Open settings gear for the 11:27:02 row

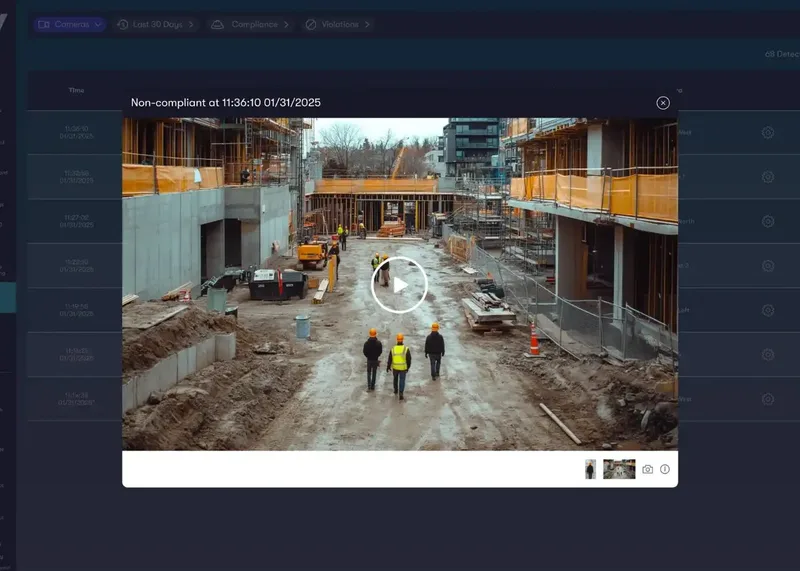pyautogui.click(x=767, y=221)
